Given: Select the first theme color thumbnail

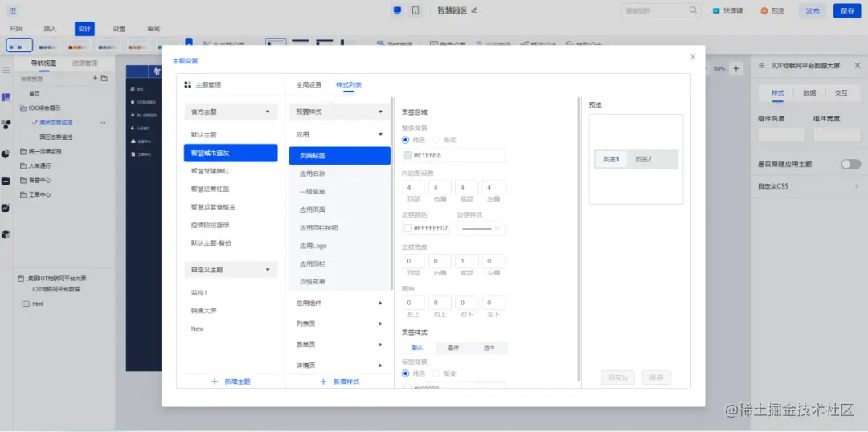Looking at the screenshot, I should pos(19,46).
